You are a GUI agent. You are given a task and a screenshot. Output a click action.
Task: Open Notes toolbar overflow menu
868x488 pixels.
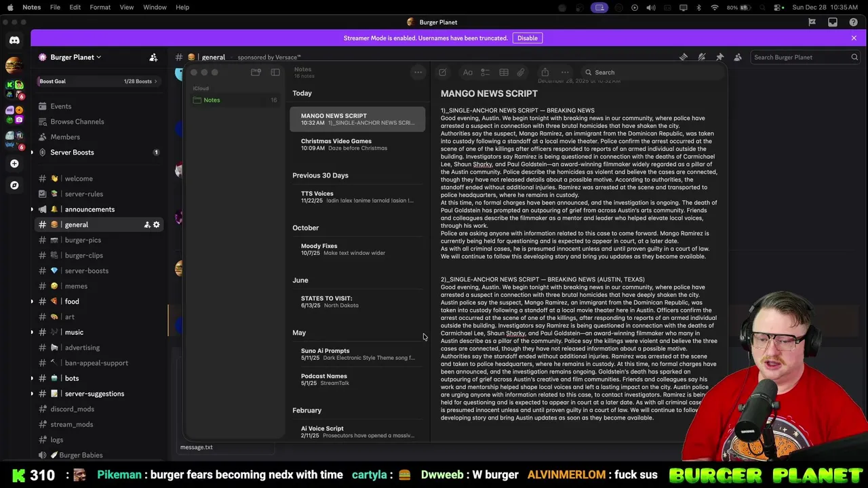click(565, 73)
